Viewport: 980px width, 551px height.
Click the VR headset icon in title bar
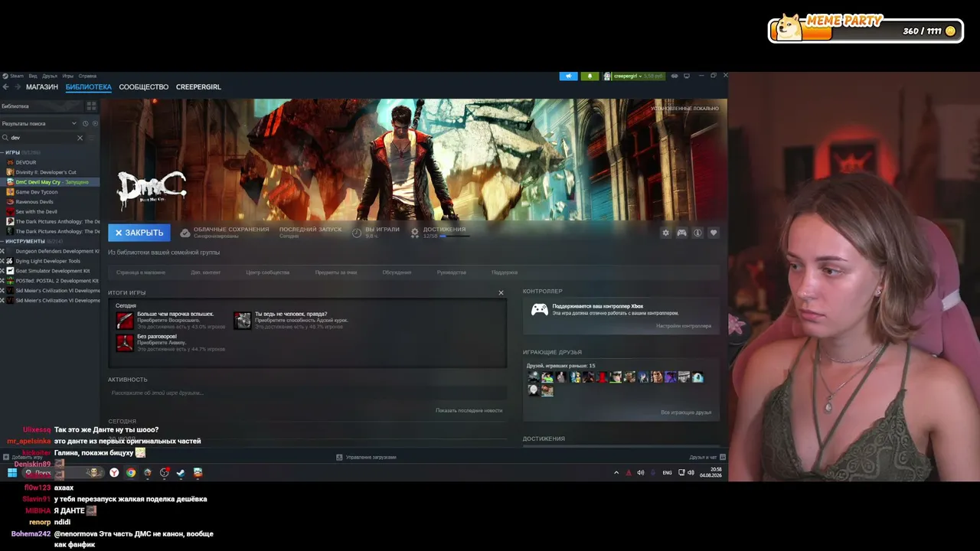675,76
